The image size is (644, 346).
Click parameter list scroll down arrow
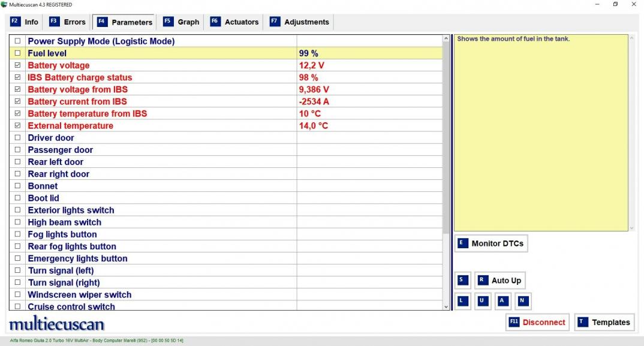pyautogui.click(x=447, y=306)
